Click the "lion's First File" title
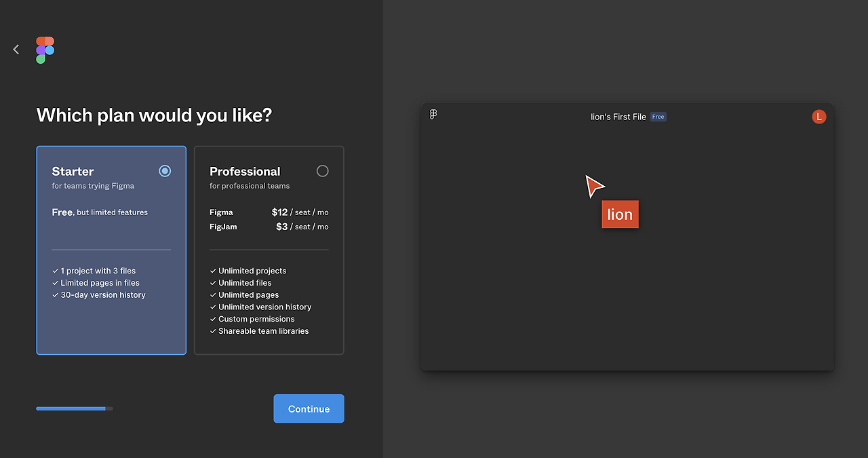 pos(618,117)
